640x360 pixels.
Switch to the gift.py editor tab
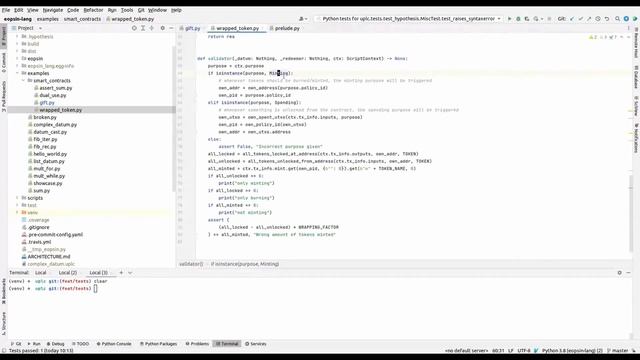[190, 28]
